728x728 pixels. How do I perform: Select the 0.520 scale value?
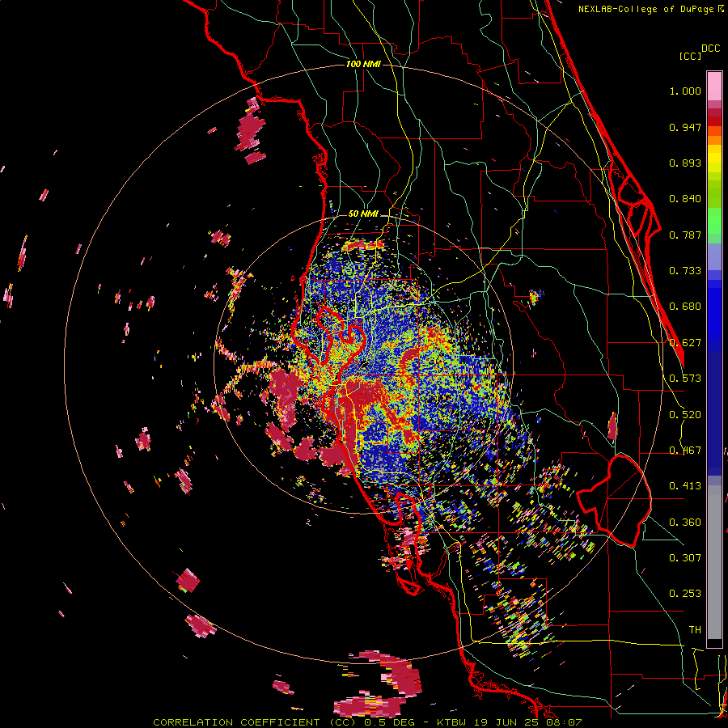point(685,415)
